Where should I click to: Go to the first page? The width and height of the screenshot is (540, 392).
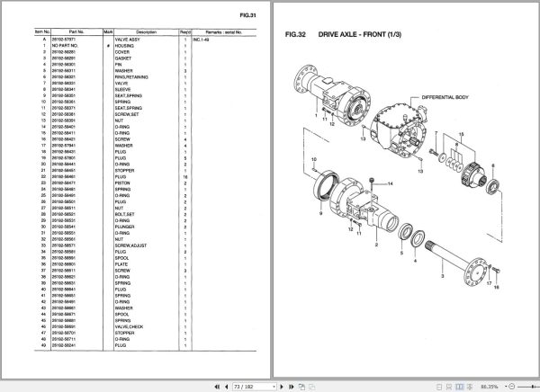coord(217,387)
